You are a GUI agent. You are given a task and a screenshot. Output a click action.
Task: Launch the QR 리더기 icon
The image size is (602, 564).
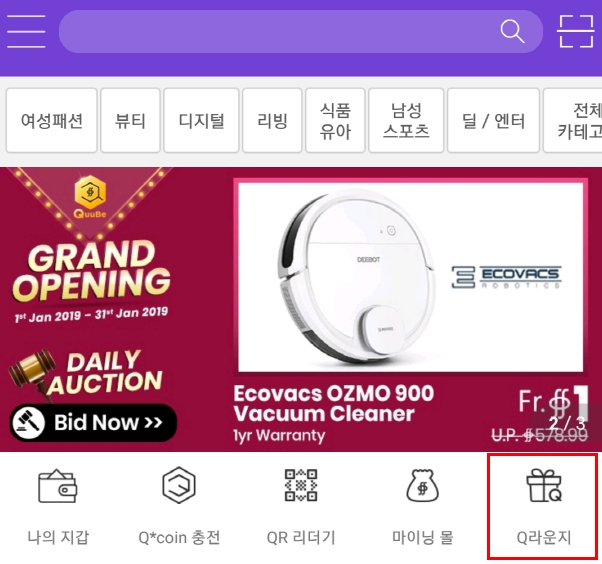301,485
